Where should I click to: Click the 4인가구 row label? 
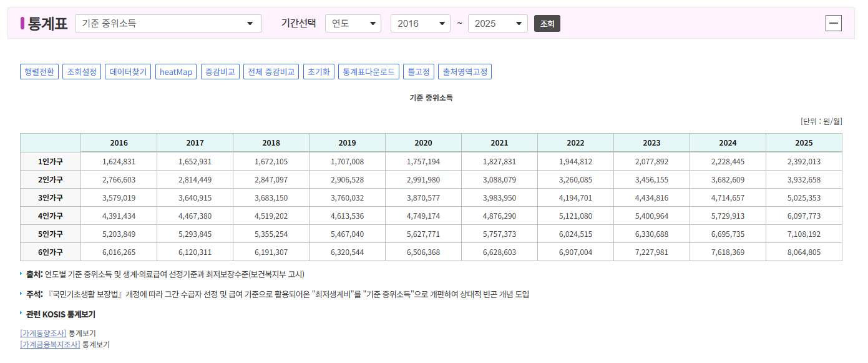tap(50, 217)
